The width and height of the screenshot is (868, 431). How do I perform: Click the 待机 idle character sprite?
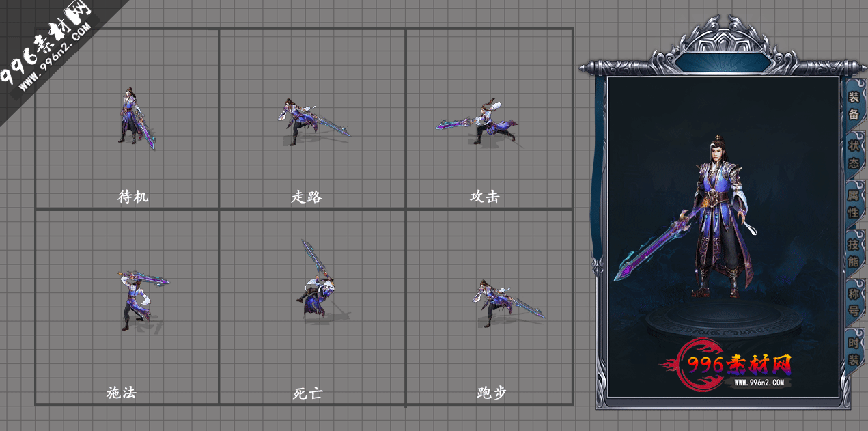(136, 118)
